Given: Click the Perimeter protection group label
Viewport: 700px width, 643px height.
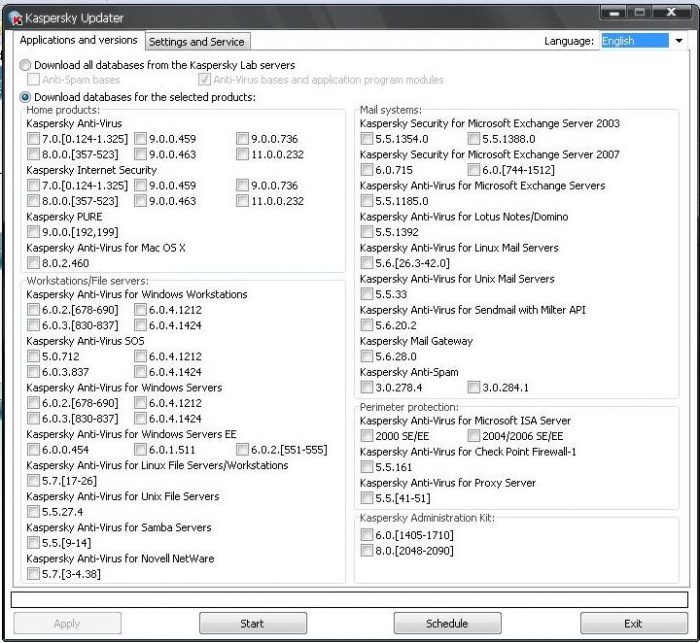Looking at the screenshot, I should (409, 407).
